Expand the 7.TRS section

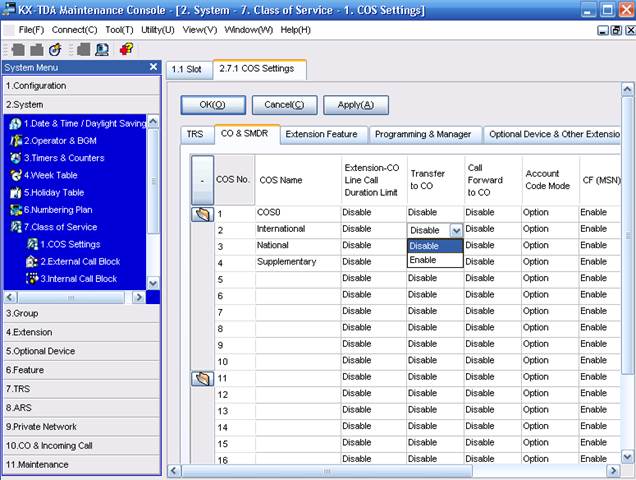pyautogui.click(x=82, y=389)
